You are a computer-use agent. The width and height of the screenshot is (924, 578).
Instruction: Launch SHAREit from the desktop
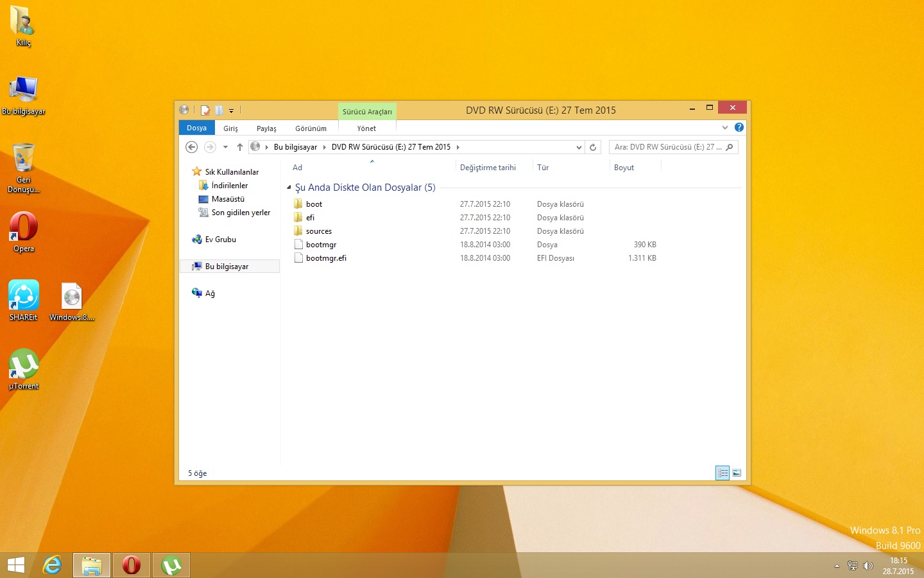point(23,301)
